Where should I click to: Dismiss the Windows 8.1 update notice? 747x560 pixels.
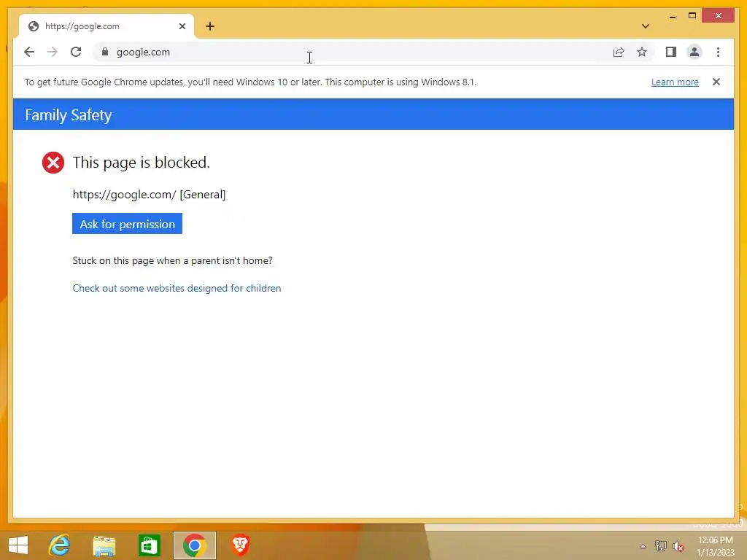[x=716, y=82]
